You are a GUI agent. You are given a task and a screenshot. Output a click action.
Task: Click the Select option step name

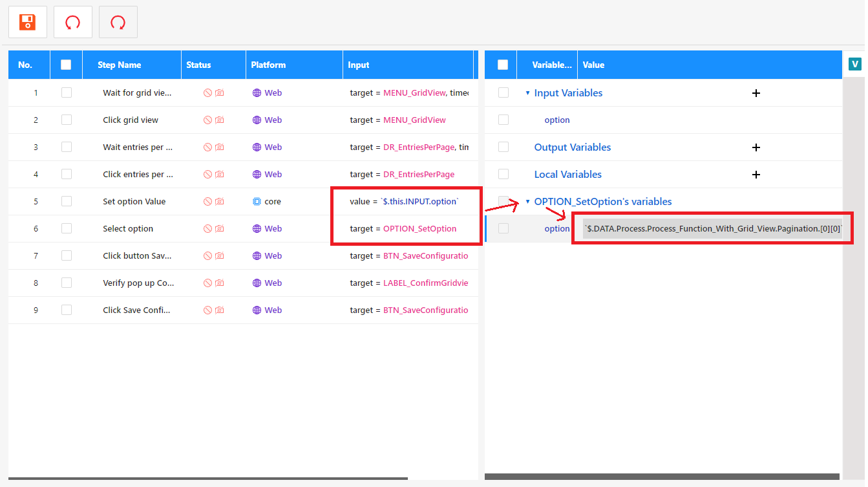pos(128,229)
